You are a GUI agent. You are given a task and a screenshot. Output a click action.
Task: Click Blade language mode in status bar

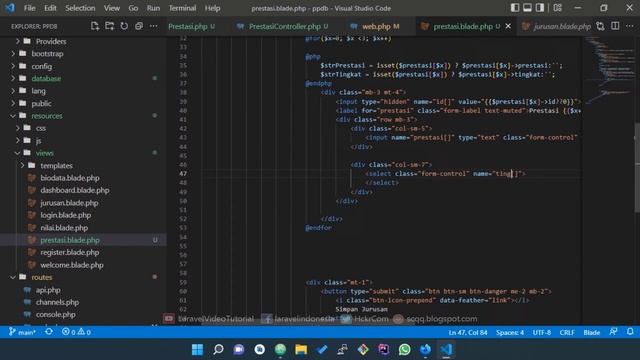click(x=591, y=333)
